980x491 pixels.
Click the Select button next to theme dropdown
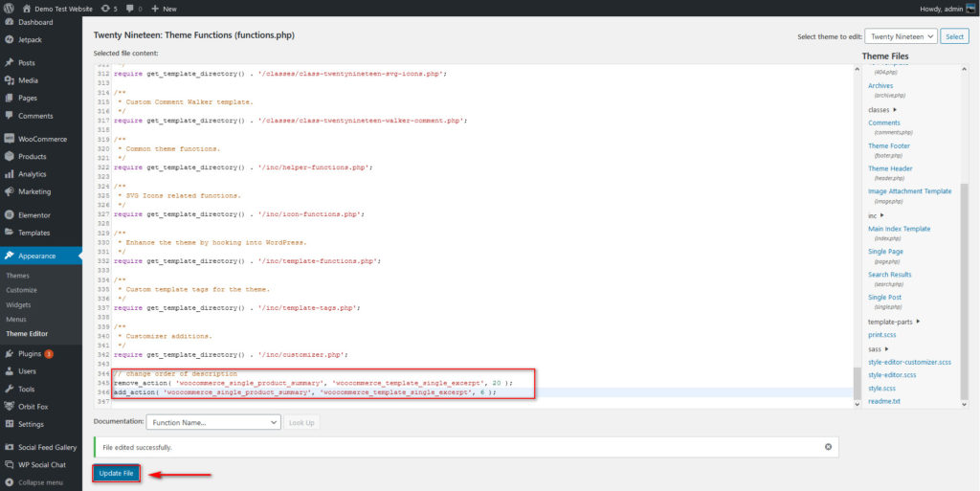[954, 36]
